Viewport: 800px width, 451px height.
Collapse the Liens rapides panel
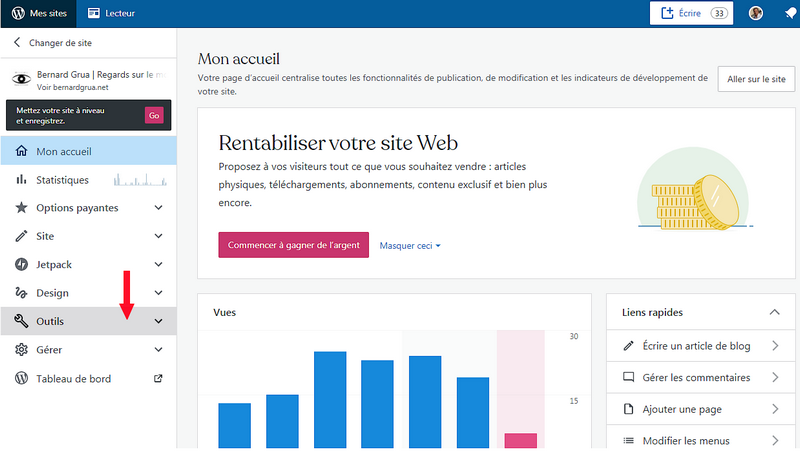774,312
